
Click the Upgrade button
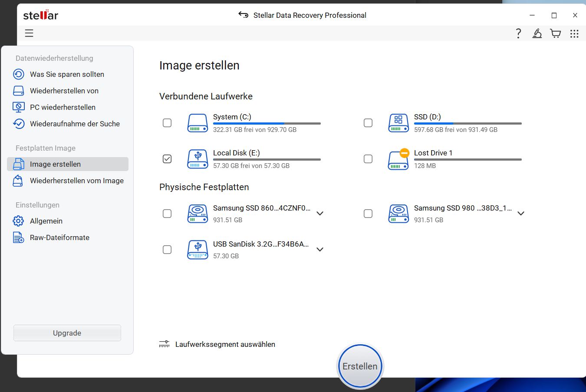(x=67, y=333)
